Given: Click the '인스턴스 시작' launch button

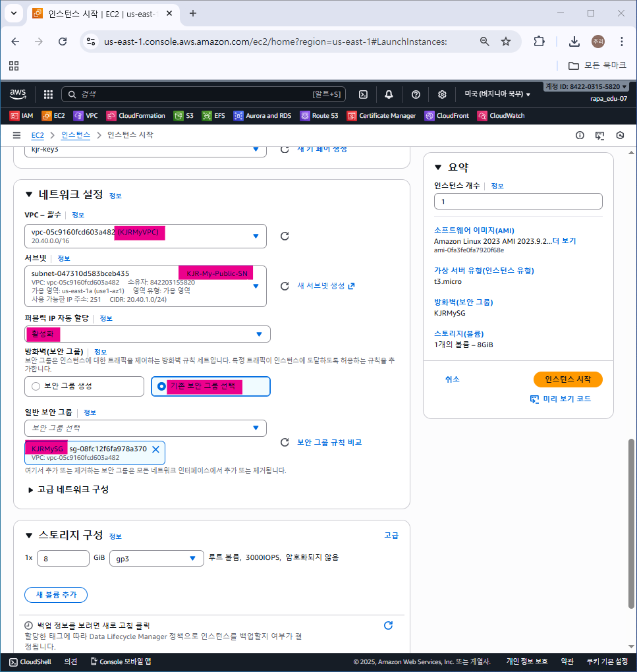Looking at the screenshot, I should (x=568, y=379).
